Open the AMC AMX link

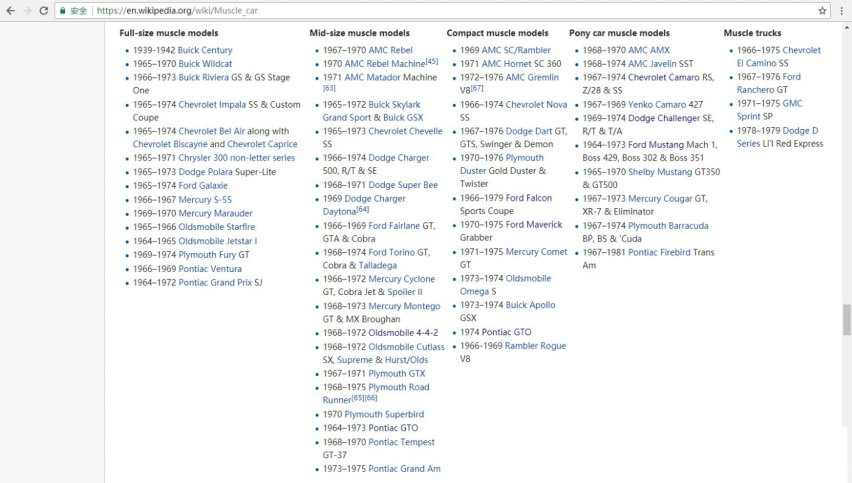point(649,50)
